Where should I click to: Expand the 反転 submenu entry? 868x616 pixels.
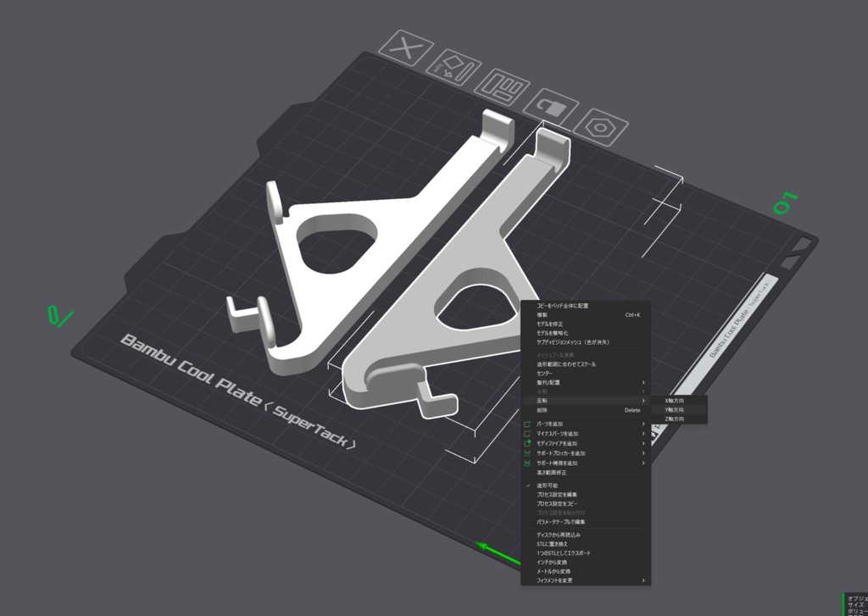click(x=586, y=400)
